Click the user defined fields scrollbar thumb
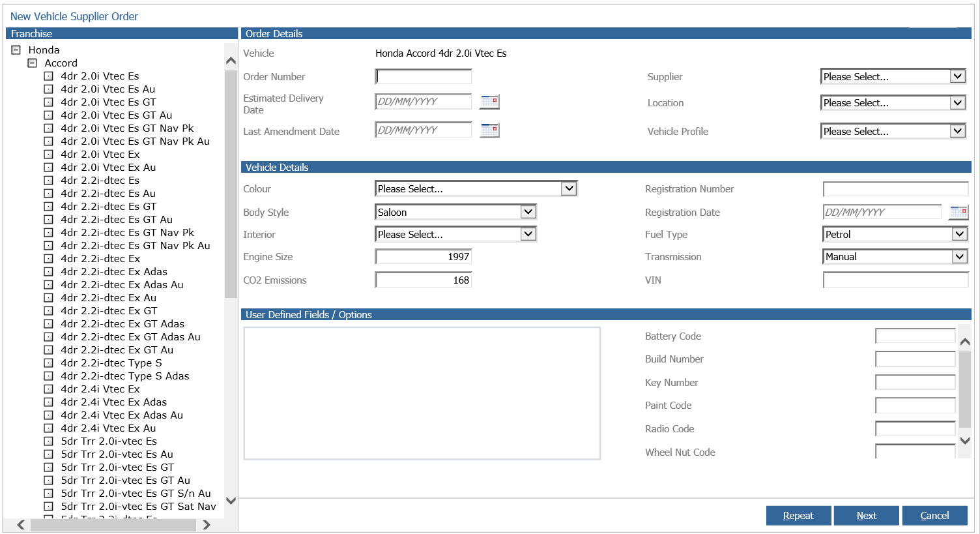The image size is (980, 534). [966, 389]
